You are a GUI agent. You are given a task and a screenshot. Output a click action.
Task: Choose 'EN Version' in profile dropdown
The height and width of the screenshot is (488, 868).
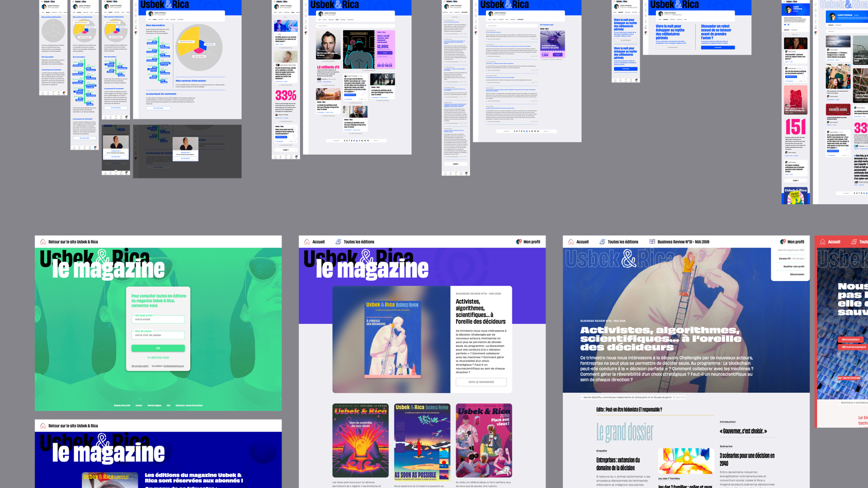798,258
